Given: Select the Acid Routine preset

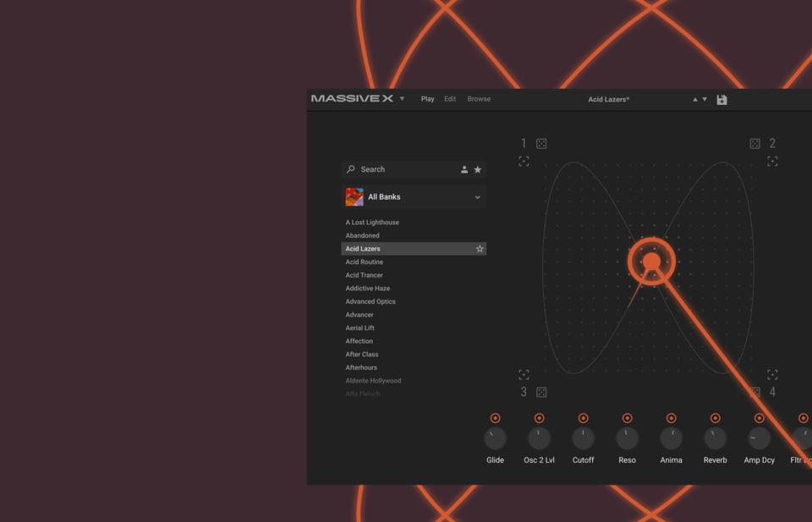Looking at the screenshot, I should pos(364,262).
